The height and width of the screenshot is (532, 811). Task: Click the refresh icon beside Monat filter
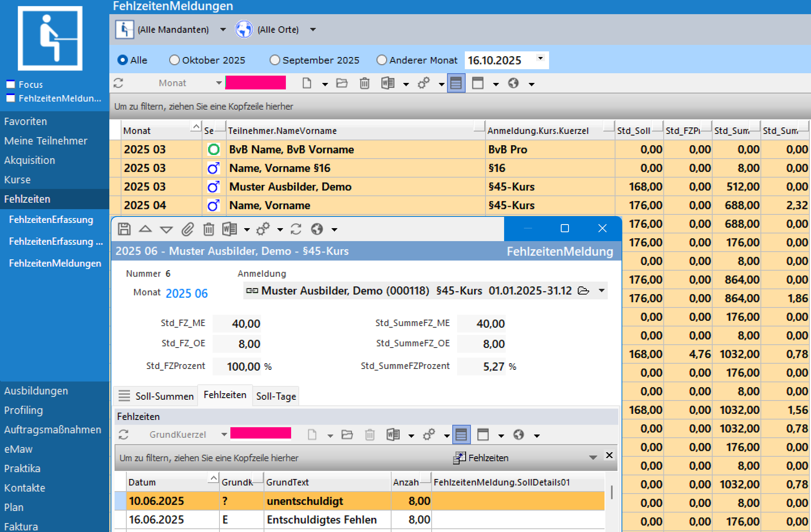(x=118, y=83)
